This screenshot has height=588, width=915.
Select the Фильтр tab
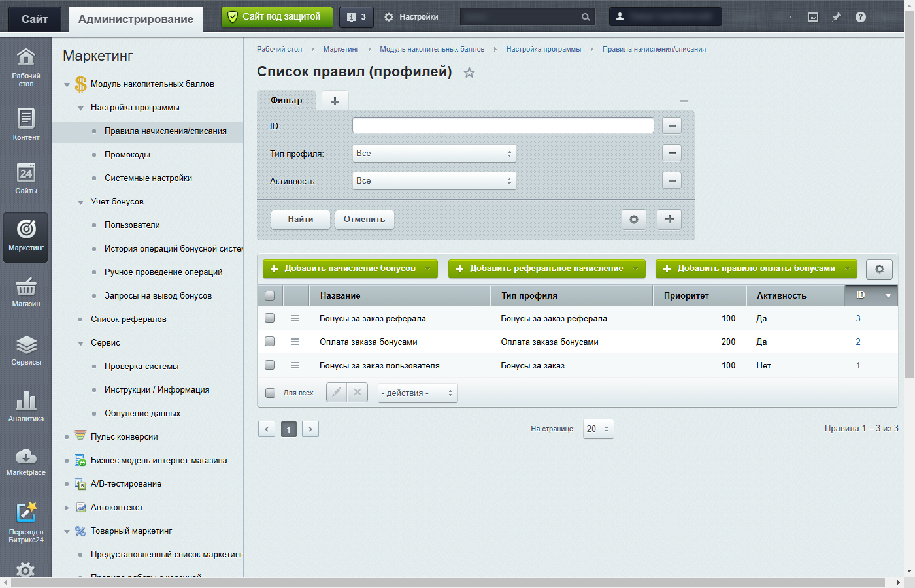(x=286, y=100)
